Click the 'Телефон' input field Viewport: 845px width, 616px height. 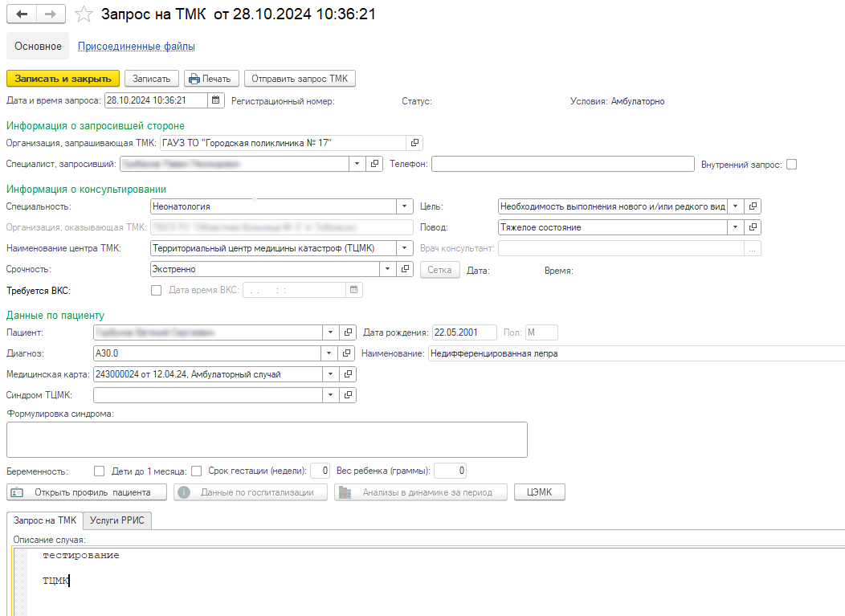(562, 164)
